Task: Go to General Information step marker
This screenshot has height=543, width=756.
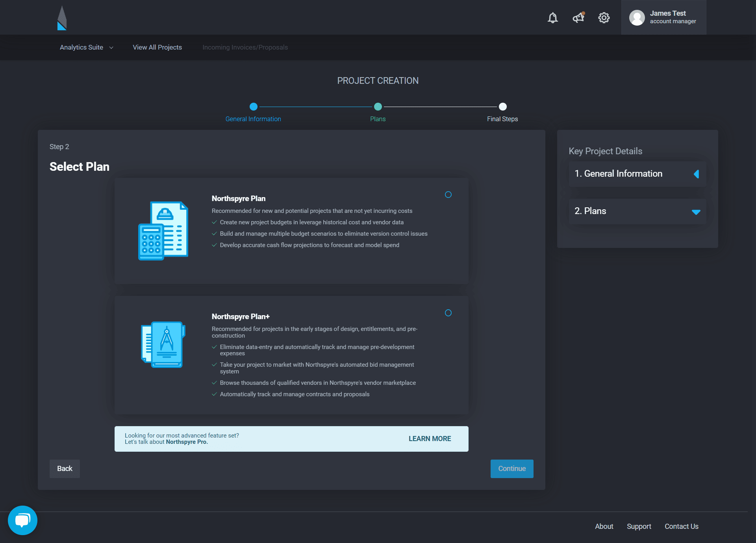Action: [254, 107]
